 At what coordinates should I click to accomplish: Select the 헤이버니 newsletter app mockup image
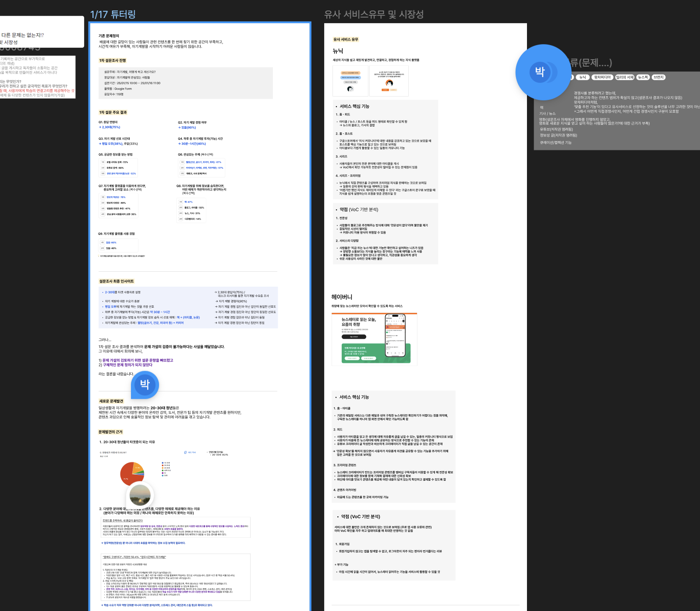pos(375,339)
